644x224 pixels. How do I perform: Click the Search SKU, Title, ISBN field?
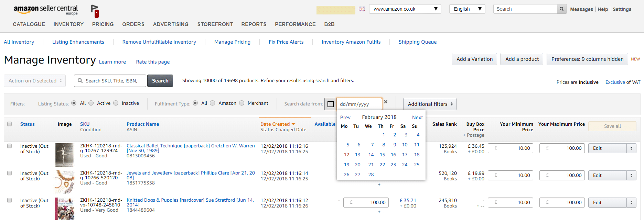pyautogui.click(x=110, y=81)
